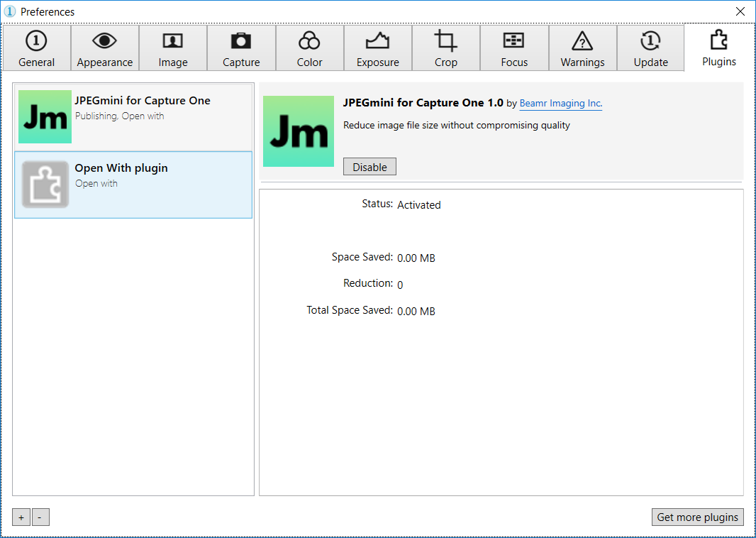The image size is (756, 538).
Task: Remove plugin with the minus button
Action: (x=40, y=517)
